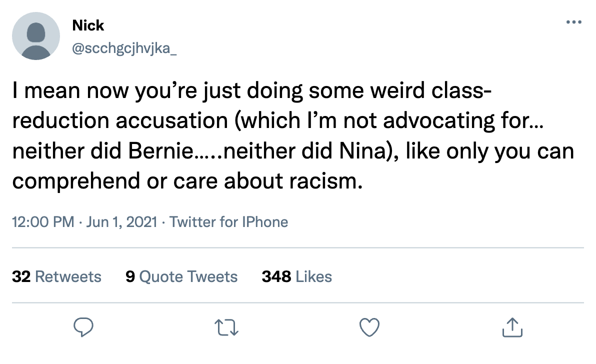
Task: Like the tweet with the heart icon
Action: (370, 327)
